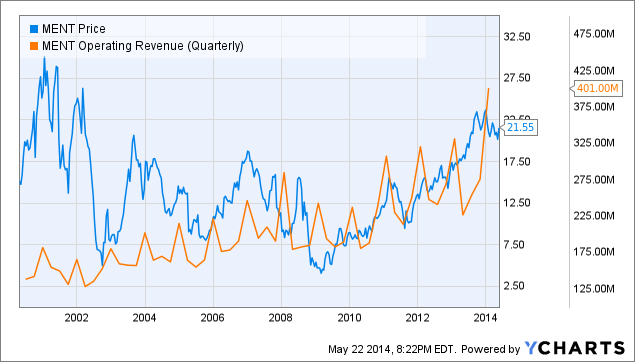This screenshot has height=362, width=635.
Task: Click the 2014 x-axis label
Action: (485, 318)
